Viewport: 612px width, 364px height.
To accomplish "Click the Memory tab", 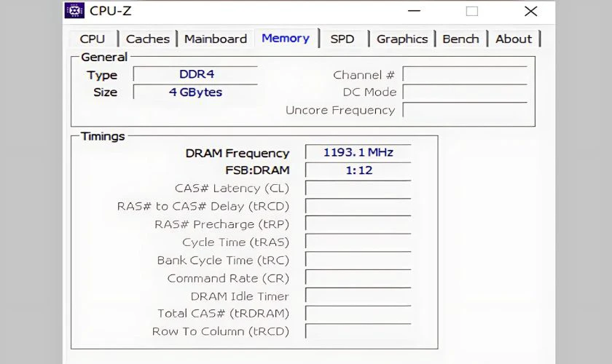I will [x=286, y=39].
